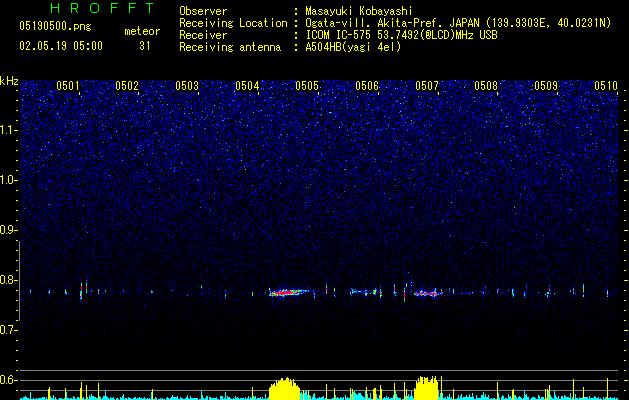Click the Ogata-vill. Akita-Pref. JAPAN location text
629x400 pixels.
point(458,23)
